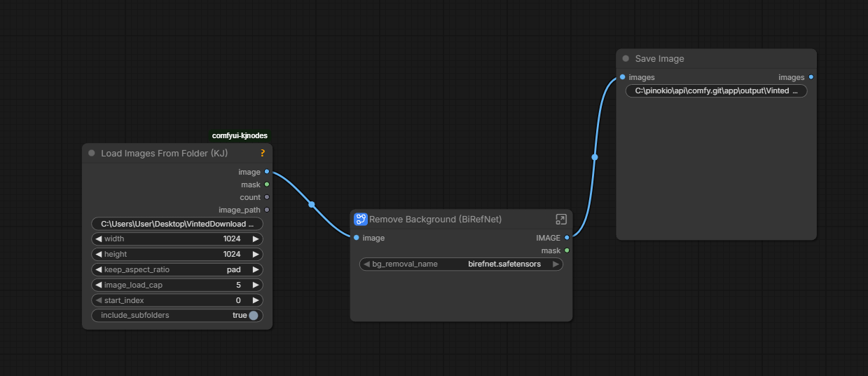Increase width value with right arrow
This screenshot has height=376, width=868.
click(256, 239)
